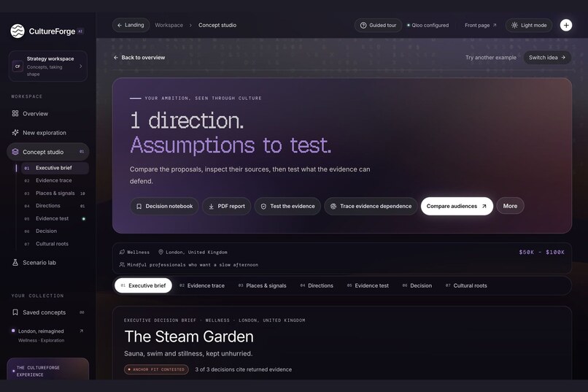Open Concept studio in the sidebar
This screenshot has height=392, width=588.
(x=47, y=152)
